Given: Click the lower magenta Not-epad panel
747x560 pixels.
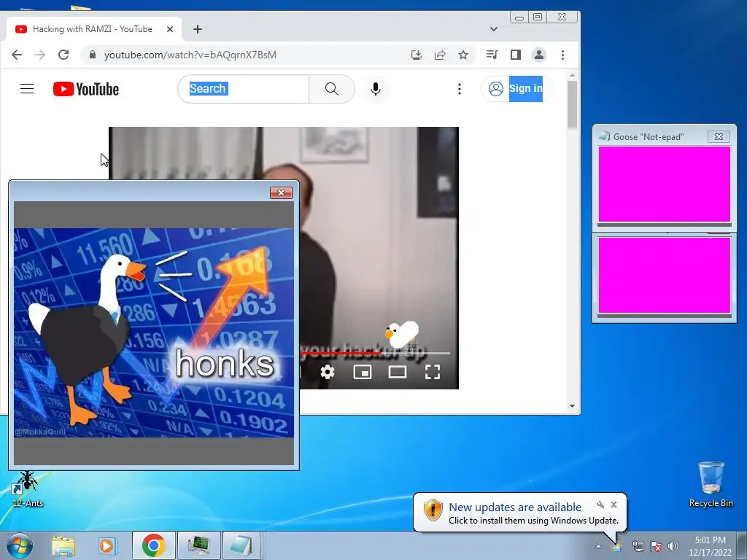Looking at the screenshot, I should click(x=664, y=275).
